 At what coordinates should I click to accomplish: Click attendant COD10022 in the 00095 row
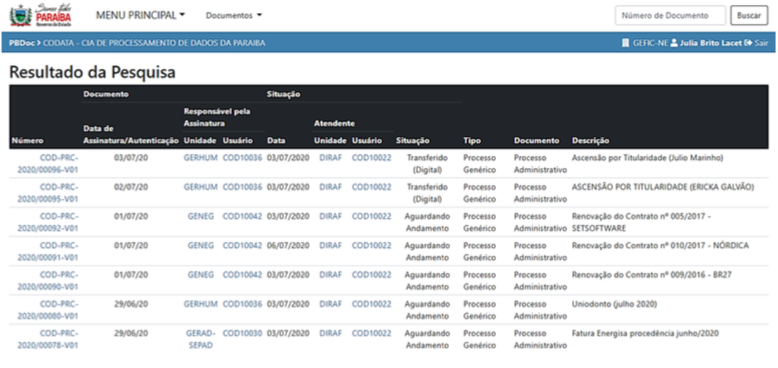[x=372, y=187]
